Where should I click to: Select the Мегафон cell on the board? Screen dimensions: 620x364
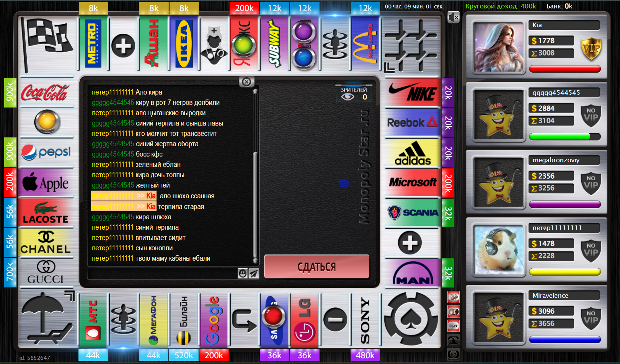click(154, 320)
